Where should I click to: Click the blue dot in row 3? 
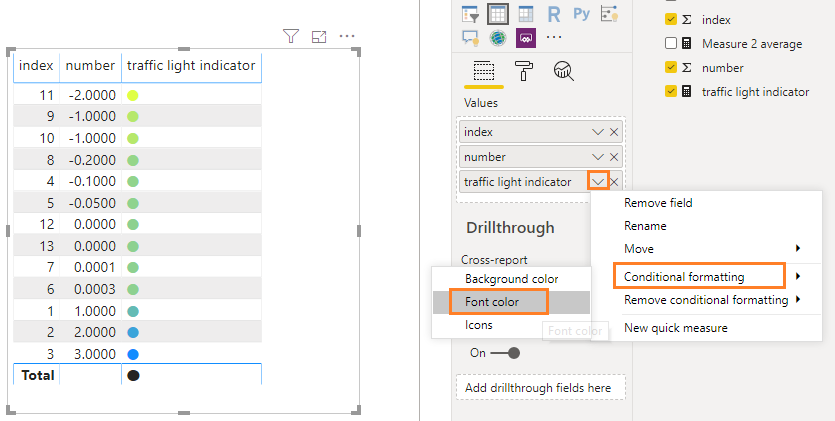(x=133, y=354)
